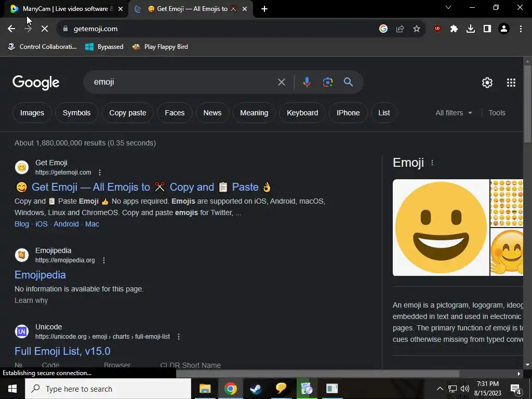Open Chrome's three-dot menu

(521, 29)
